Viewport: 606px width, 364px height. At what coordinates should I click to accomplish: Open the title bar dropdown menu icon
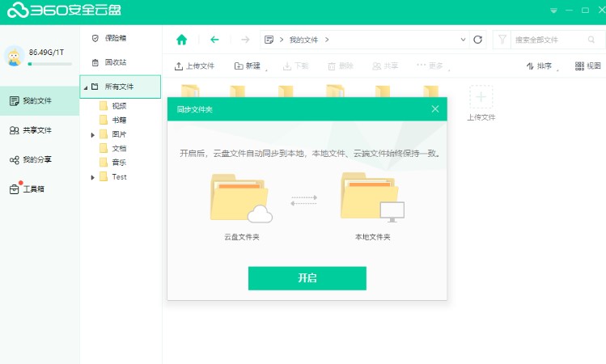tap(553, 11)
